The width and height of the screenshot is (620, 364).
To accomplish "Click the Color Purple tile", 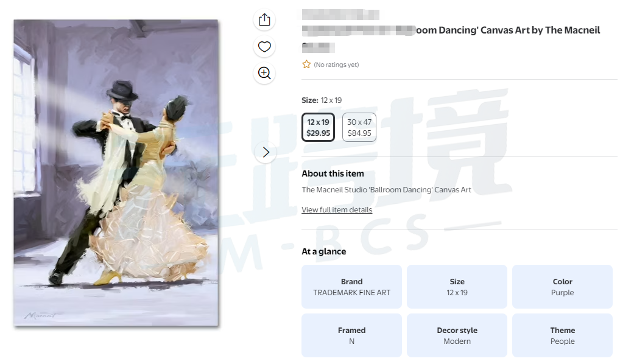I will (562, 287).
